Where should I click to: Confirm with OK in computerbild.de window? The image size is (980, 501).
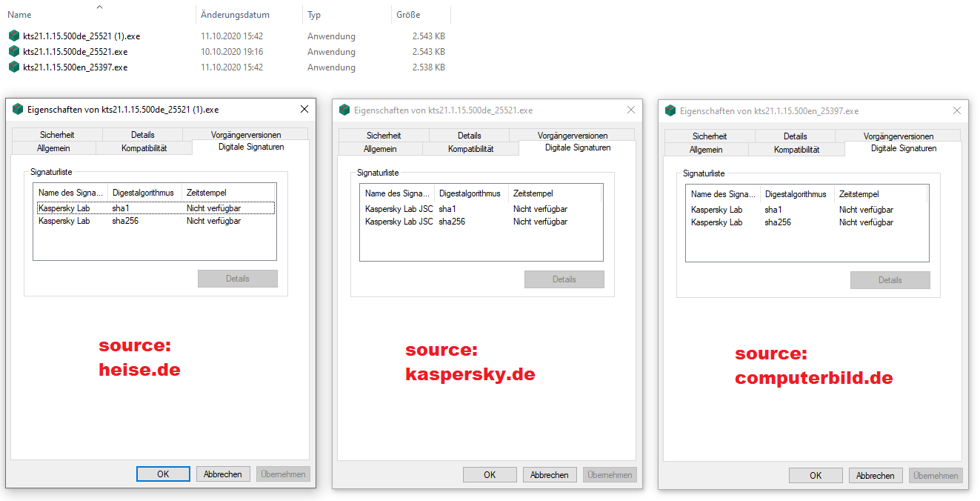pyautogui.click(x=816, y=476)
